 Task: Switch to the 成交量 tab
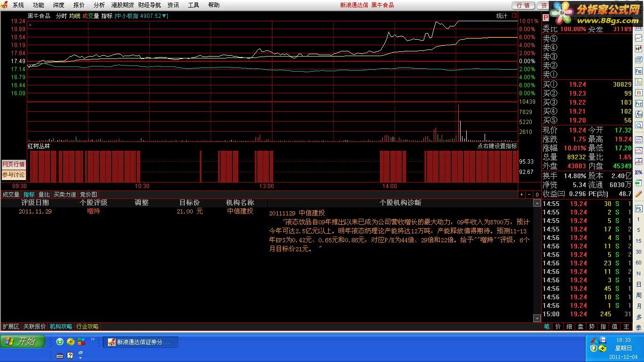point(11,195)
